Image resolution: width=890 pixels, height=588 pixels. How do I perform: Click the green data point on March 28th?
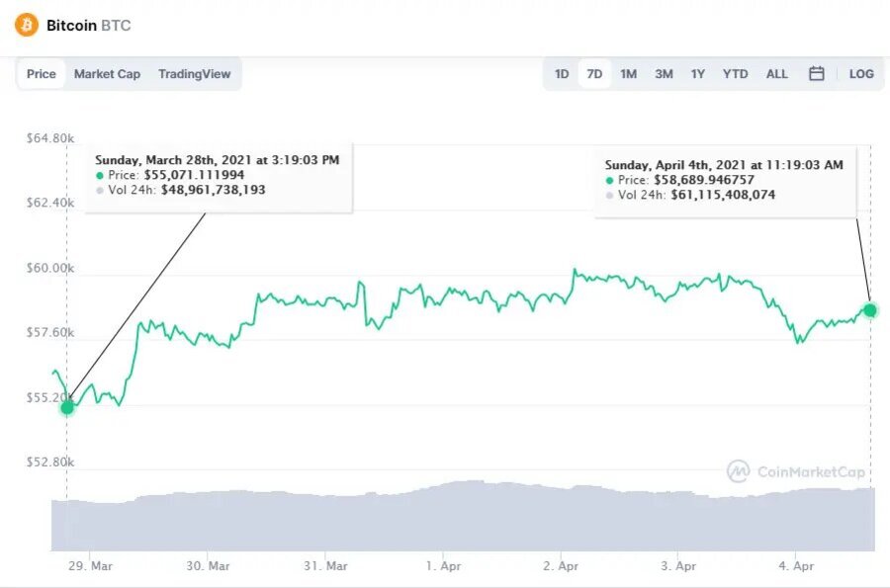click(67, 407)
